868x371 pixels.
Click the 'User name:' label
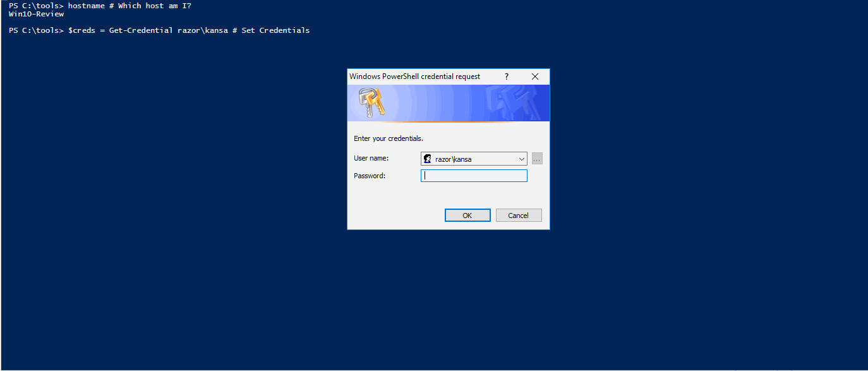click(371, 158)
